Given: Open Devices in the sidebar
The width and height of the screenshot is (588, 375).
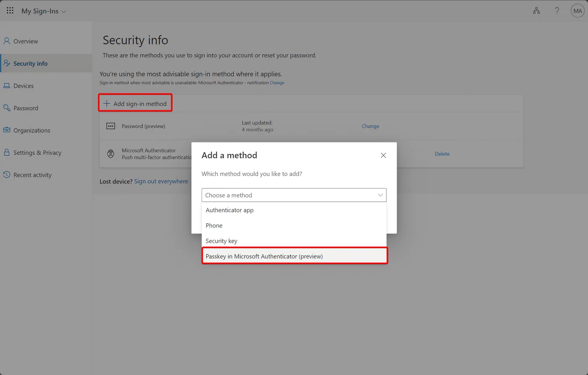Looking at the screenshot, I should pyautogui.click(x=46, y=86).
